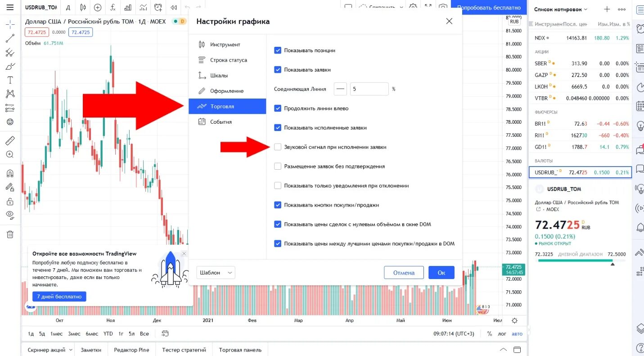The width and height of the screenshot is (644, 356).
Task: Switch to Оформление settings tab
Action: tap(227, 91)
